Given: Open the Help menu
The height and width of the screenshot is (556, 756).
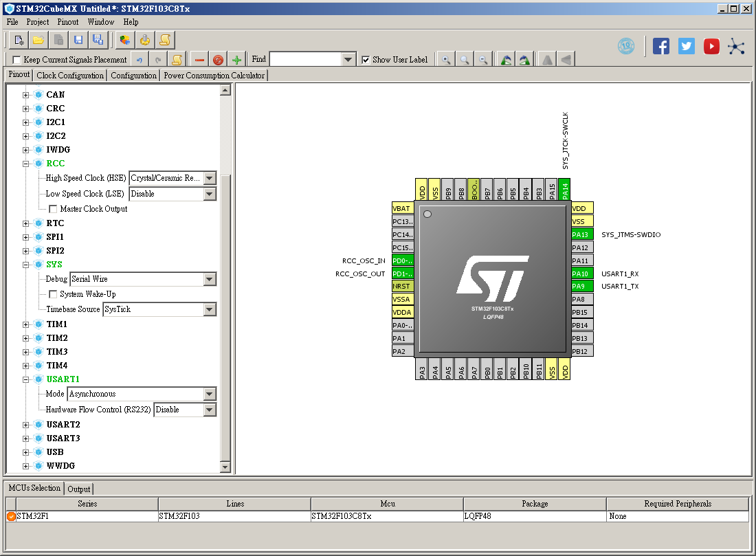Looking at the screenshot, I should [131, 22].
